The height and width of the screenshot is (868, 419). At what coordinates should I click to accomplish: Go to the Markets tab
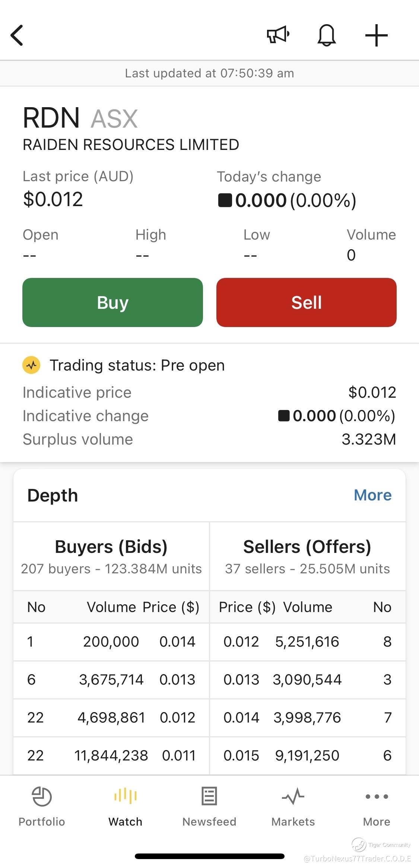(x=293, y=805)
